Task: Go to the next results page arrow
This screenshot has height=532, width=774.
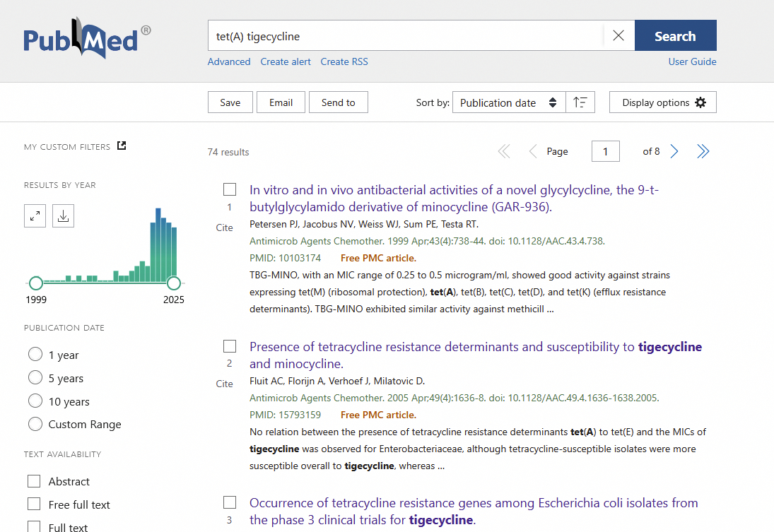Action: [674, 151]
